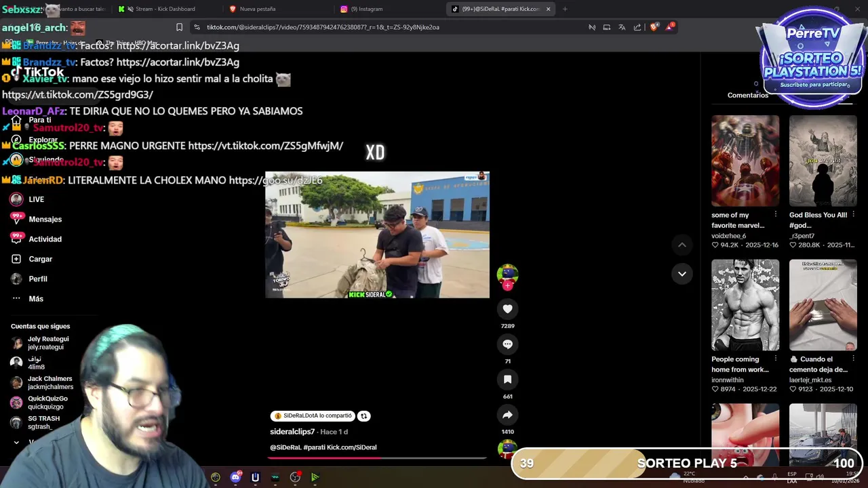The height and width of the screenshot is (488, 868).
Task: Toggle repost icon next to 'lo compartió'
Action: [x=364, y=416]
